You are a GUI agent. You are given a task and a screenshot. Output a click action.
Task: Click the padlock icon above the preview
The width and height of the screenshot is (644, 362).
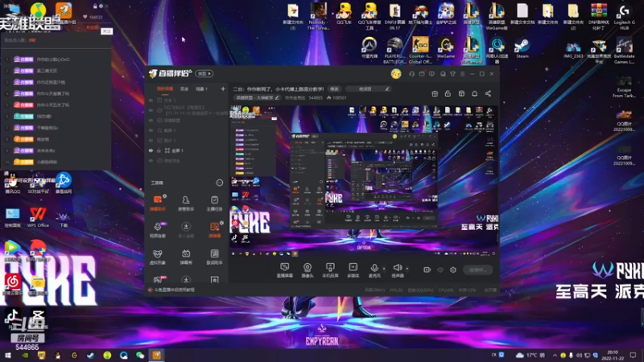coord(448,93)
